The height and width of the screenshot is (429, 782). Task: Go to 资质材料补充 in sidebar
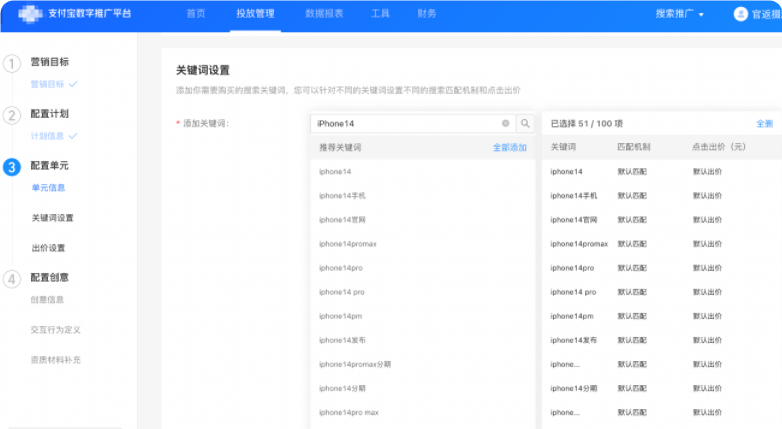coord(55,360)
